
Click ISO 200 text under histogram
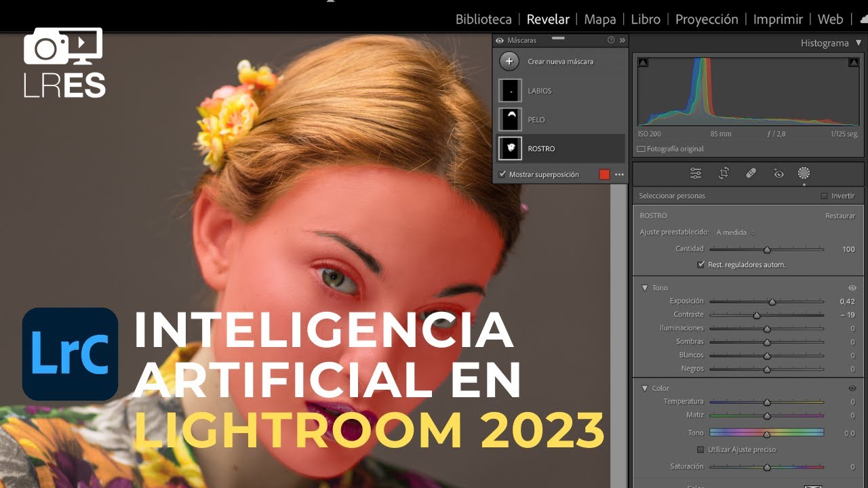coord(649,134)
